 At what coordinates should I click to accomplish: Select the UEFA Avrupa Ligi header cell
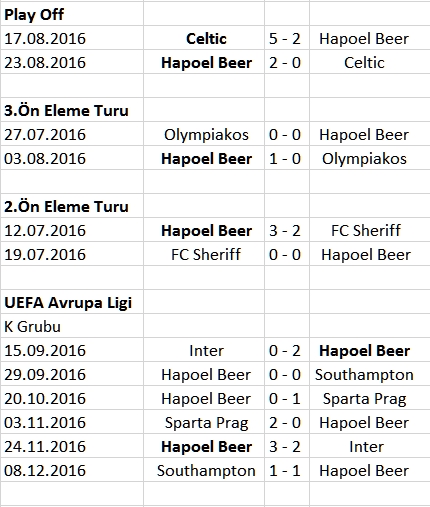point(72,302)
